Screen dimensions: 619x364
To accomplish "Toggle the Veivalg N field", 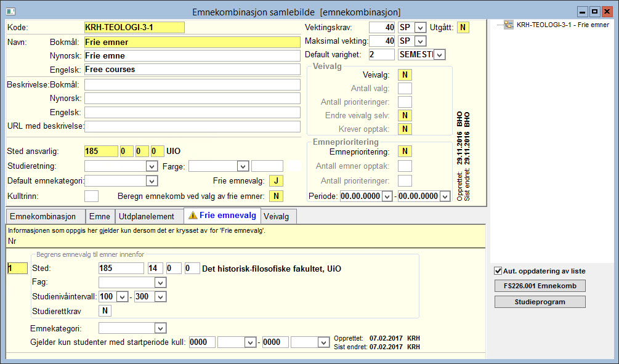I will tap(405, 75).
